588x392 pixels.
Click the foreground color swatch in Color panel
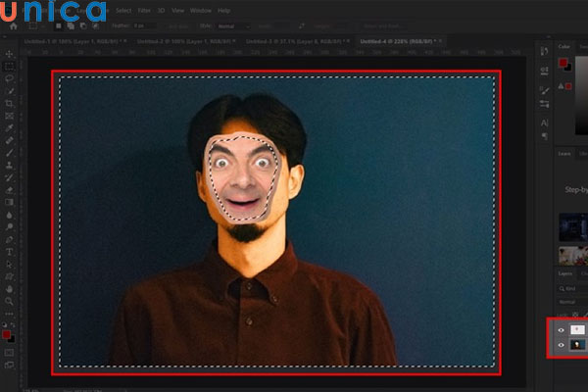click(563, 62)
